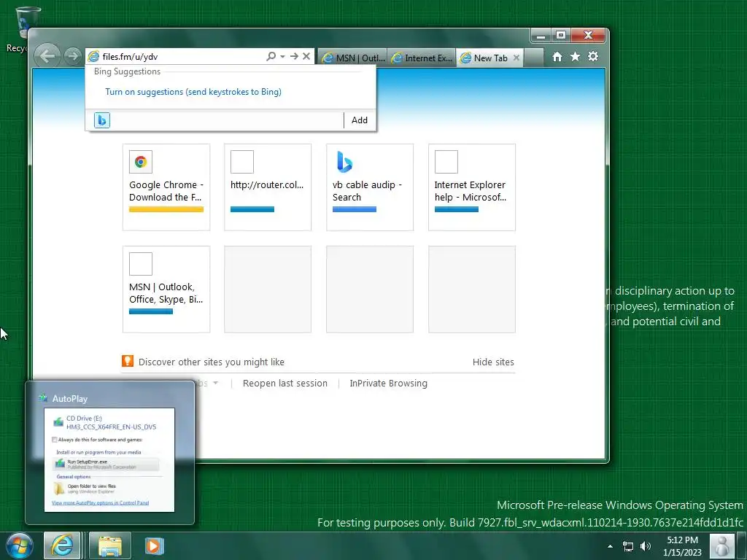Click the yellow activity bar under Chrome tile

[x=166, y=209]
